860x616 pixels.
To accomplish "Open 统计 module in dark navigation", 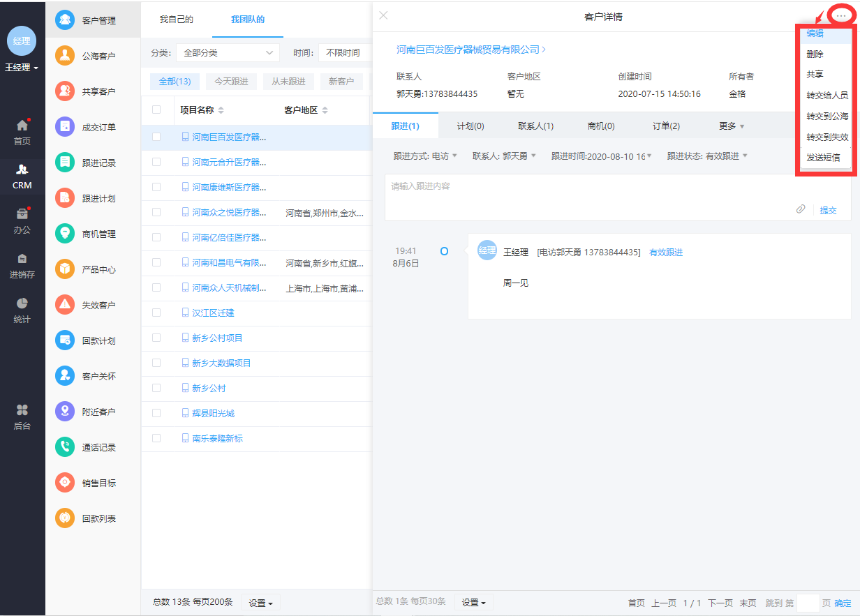I will point(22,310).
